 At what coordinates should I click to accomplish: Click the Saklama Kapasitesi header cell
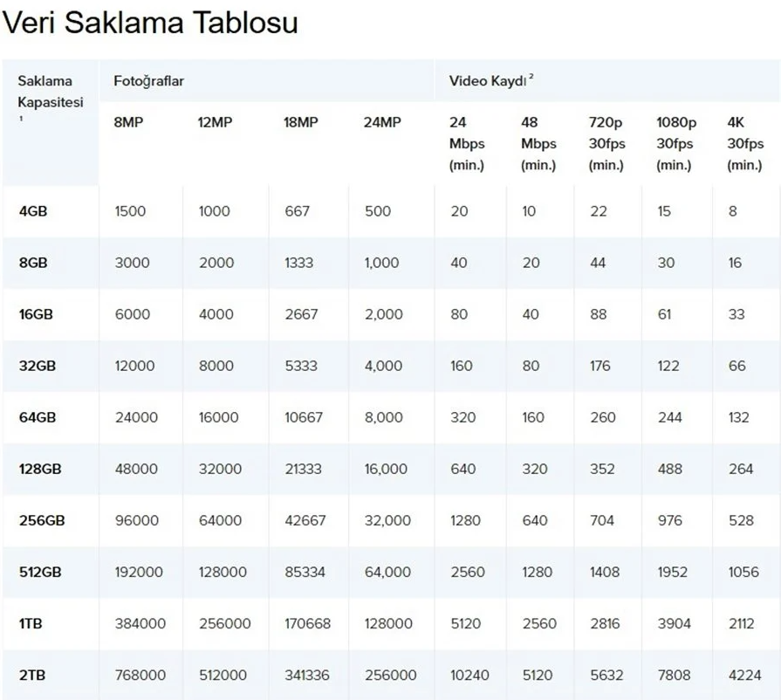tap(51, 92)
